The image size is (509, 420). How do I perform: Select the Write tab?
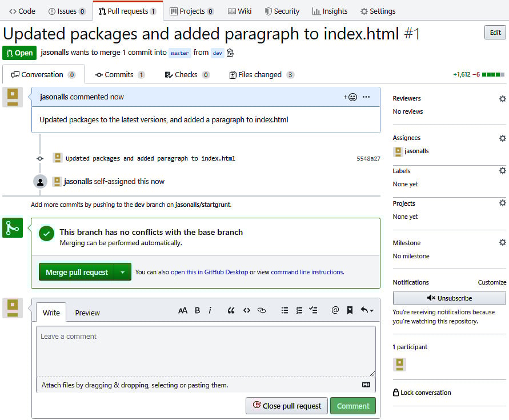pos(51,313)
